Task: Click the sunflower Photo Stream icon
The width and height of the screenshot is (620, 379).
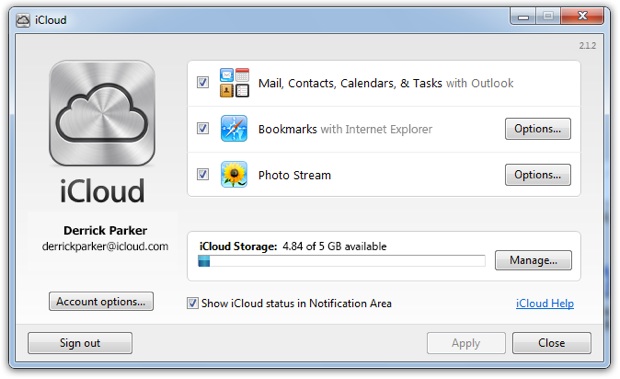Action: pos(234,174)
